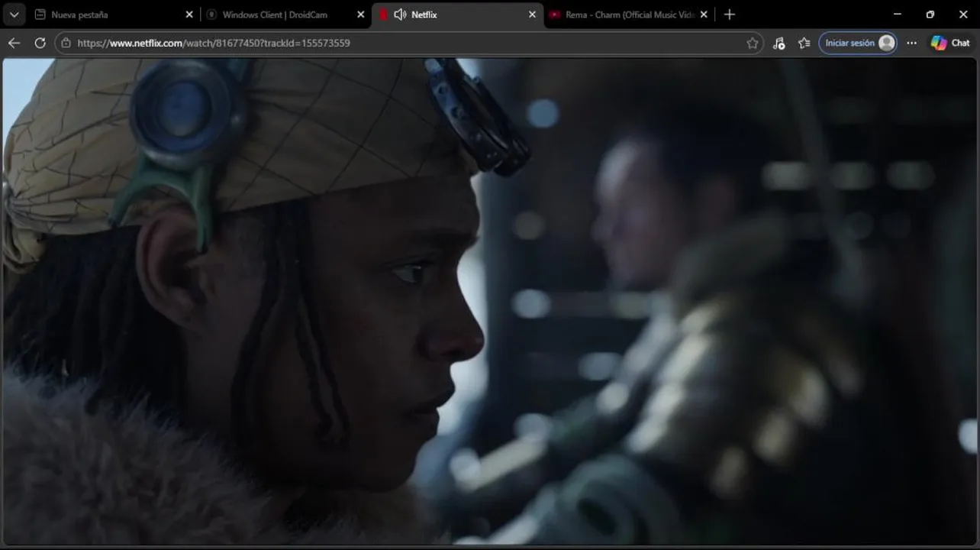Open the tab search dropdown arrow

pyautogui.click(x=14, y=15)
